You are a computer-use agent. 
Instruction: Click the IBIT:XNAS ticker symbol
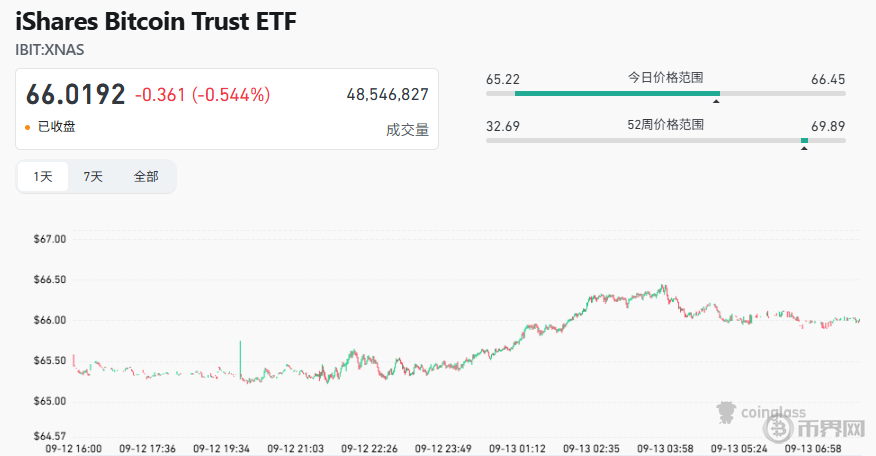50,49
